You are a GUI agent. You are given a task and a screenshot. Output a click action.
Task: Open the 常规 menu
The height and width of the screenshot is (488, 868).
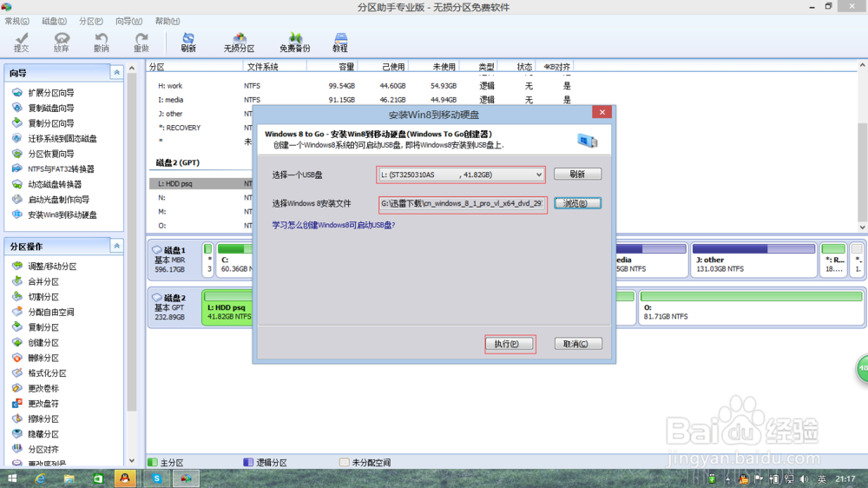(x=17, y=21)
